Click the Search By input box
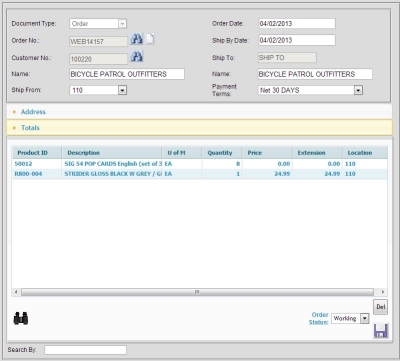 pyautogui.click(x=85, y=350)
